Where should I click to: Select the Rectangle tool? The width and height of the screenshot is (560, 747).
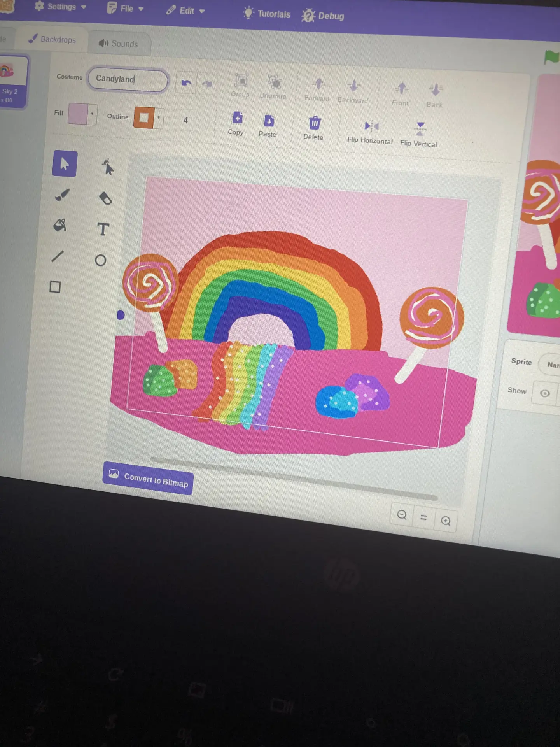tap(55, 287)
